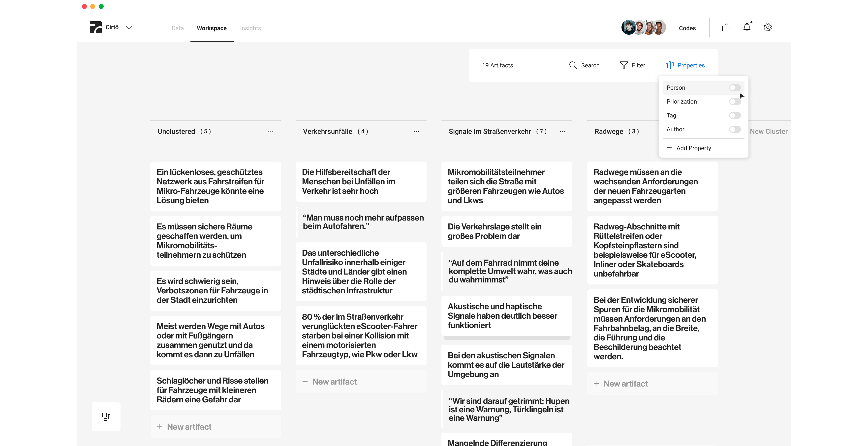Select the Person row in Properties menu

pyautogui.click(x=704, y=87)
